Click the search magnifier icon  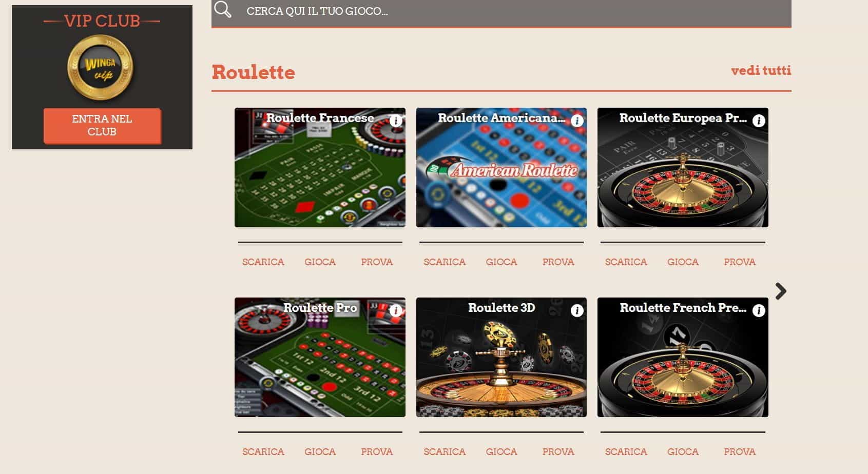pyautogui.click(x=223, y=10)
